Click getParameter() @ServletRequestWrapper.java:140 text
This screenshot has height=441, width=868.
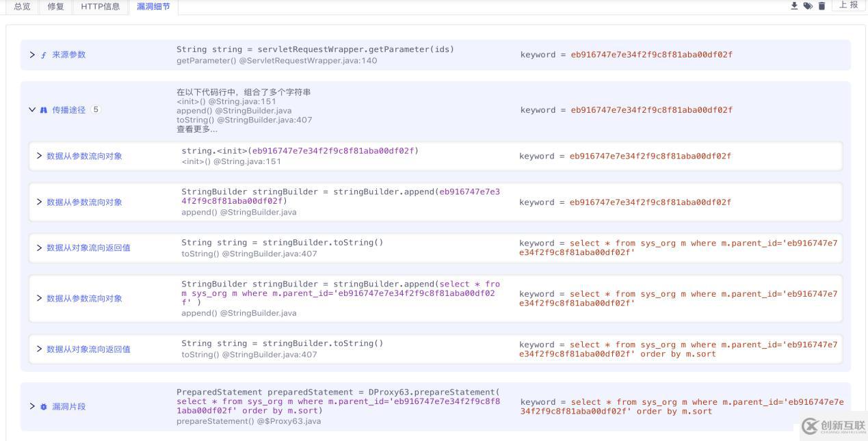[x=276, y=61]
